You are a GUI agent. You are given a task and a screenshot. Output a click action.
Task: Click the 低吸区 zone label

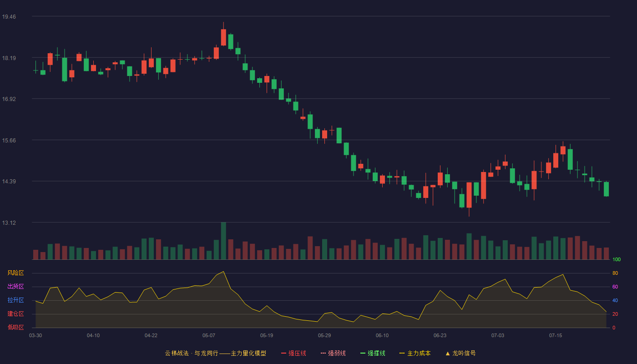click(15, 327)
